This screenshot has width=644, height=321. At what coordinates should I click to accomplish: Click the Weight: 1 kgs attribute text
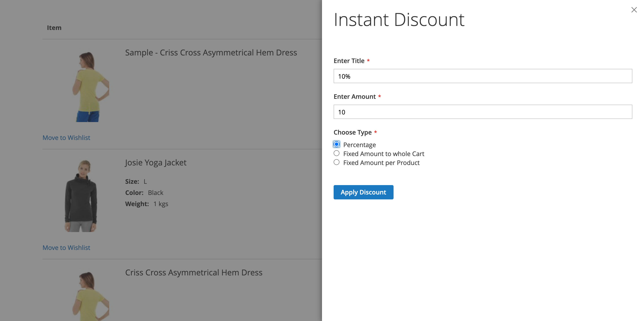tap(147, 204)
